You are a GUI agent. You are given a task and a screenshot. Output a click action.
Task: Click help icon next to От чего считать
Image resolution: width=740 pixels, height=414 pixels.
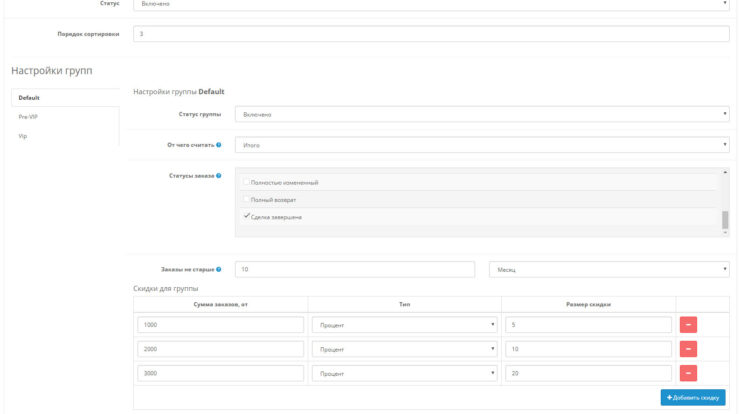click(219, 145)
